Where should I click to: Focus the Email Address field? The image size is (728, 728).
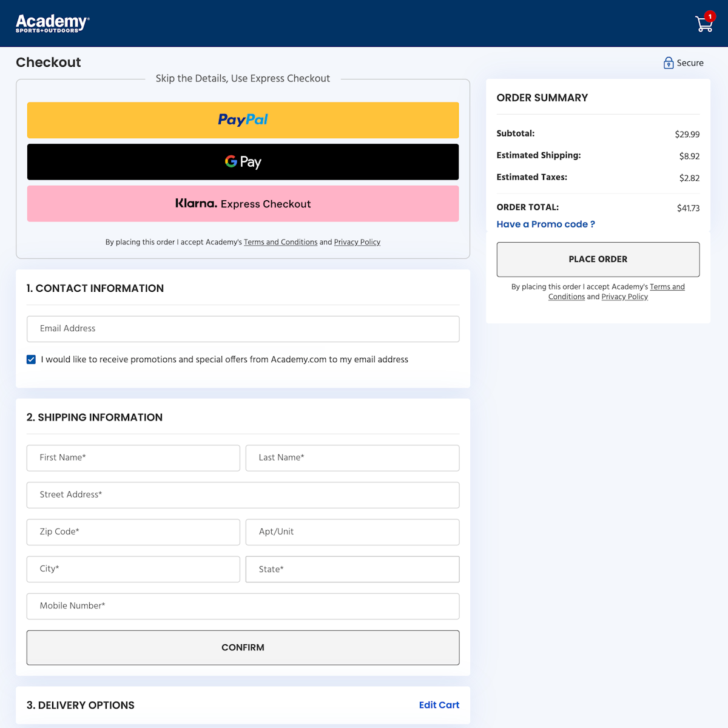click(243, 329)
